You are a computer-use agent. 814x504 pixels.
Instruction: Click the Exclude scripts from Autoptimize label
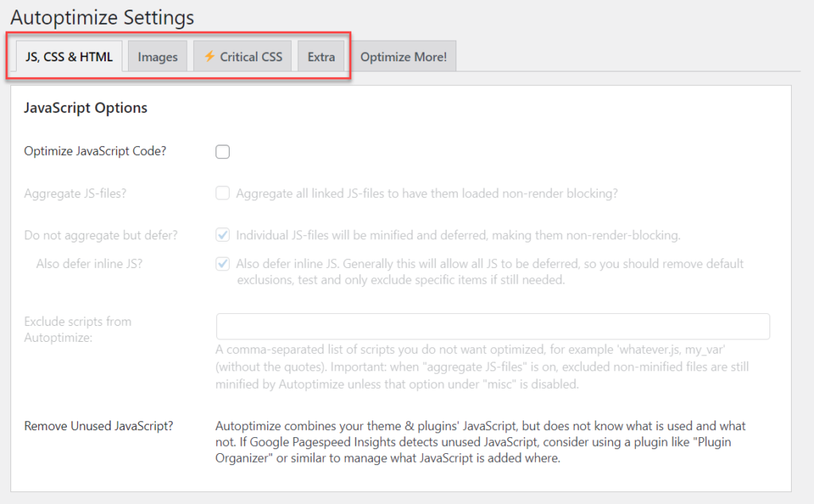tap(77, 329)
